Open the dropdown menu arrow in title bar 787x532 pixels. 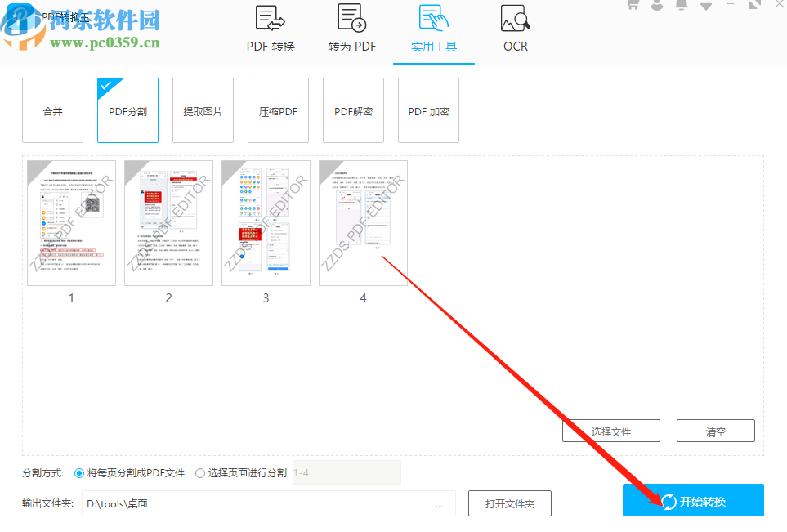tap(706, 6)
